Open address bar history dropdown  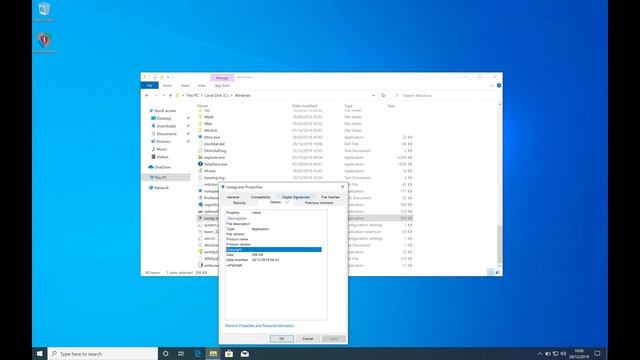(x=373, y=96)
